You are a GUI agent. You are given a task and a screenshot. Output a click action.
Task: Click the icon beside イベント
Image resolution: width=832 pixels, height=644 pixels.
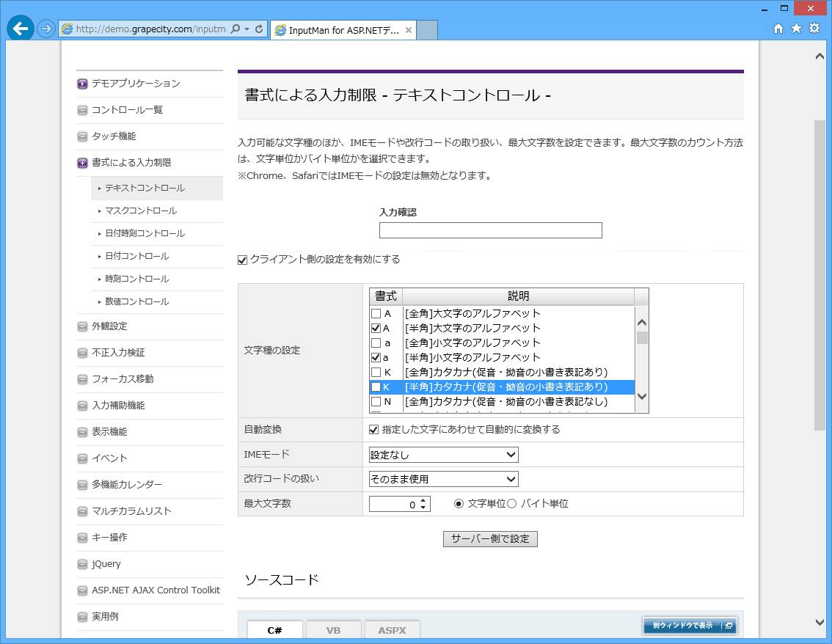click(x=82, y=459)
